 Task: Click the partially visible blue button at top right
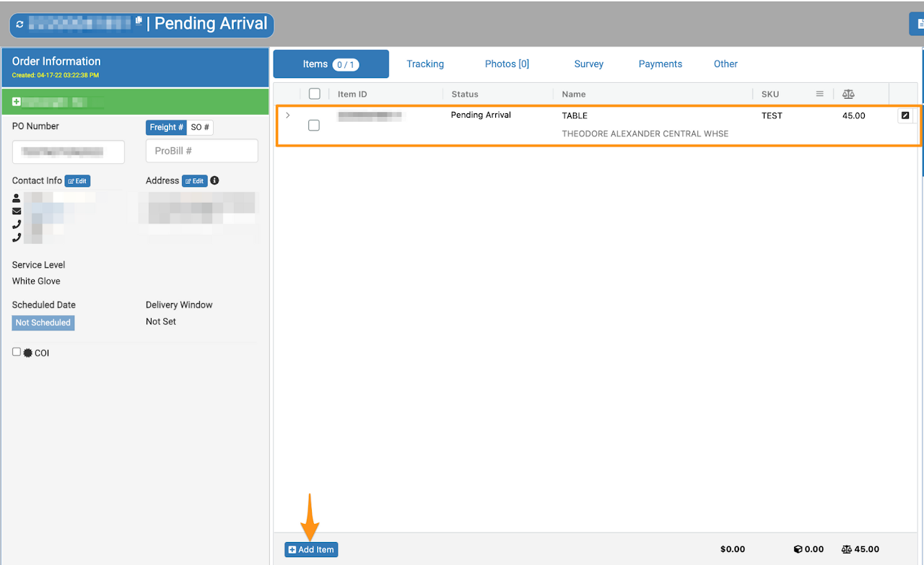pyautogui.click(x=917, y=23)
